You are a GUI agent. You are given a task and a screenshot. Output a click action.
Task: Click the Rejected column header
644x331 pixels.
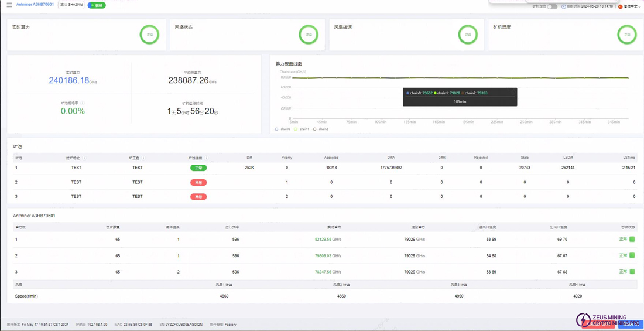pyautogui.click(x=481, y=158)
